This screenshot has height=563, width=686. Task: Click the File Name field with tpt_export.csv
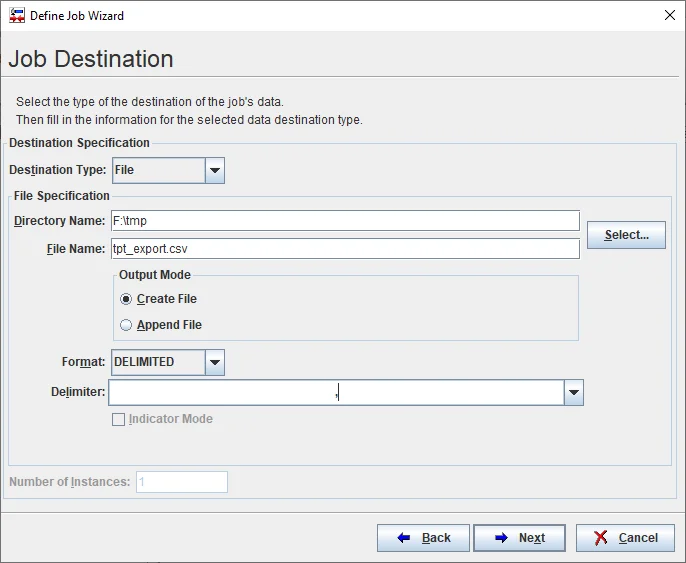coord(345,248)
